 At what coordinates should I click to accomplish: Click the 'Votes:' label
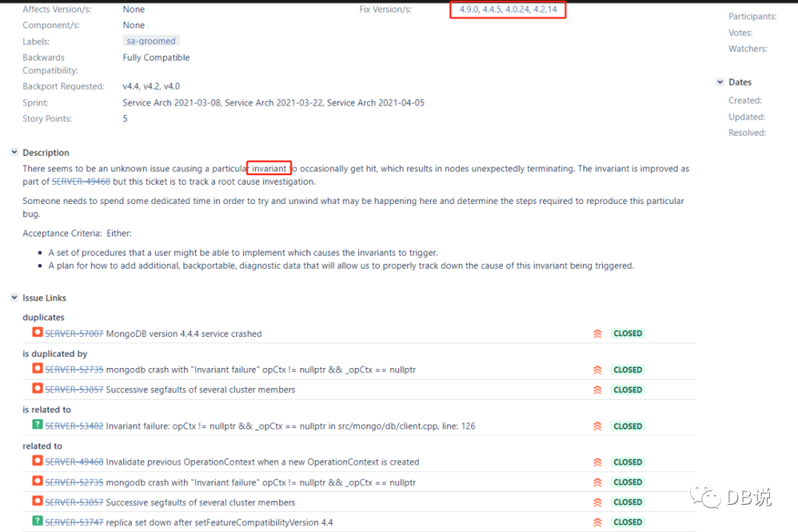point(740,33)
